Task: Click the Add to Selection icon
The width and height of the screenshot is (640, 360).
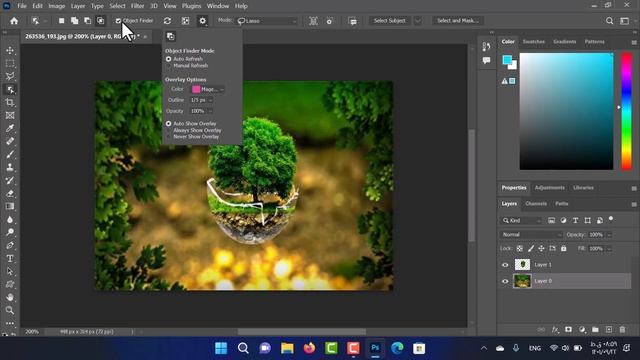Action: (x=74, y=21)
